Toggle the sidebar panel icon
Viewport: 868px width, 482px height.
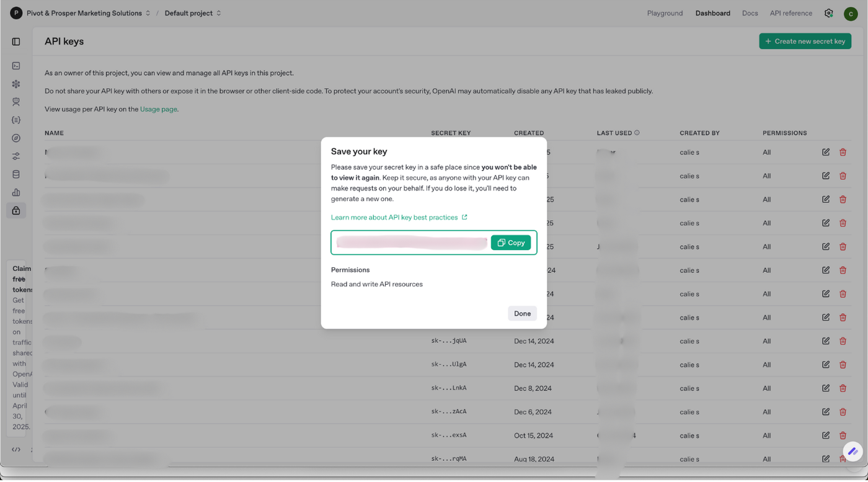(16, 42)
